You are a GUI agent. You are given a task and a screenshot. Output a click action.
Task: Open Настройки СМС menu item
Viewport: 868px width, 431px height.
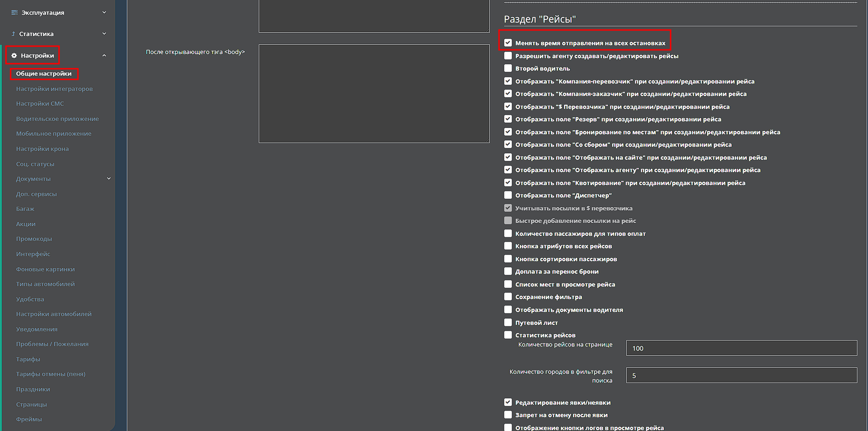(x=40, y=104)
